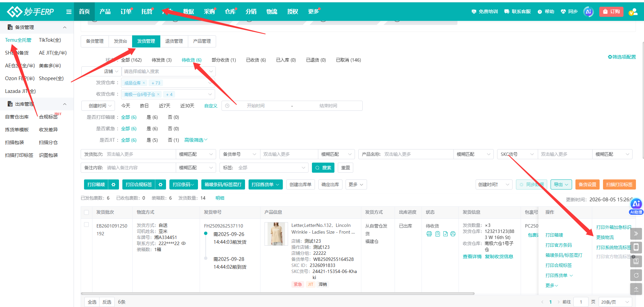Click first printer icon under 待收货 status
This screenshot has height=307, width=644.
pyautogui.click(x=429, y=234)
